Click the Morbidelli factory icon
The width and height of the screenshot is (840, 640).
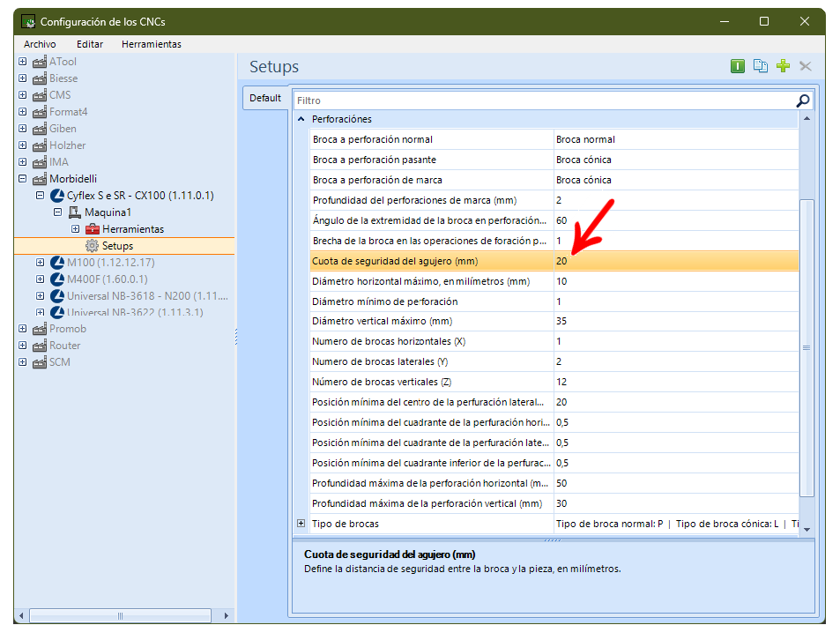[40, 179]
